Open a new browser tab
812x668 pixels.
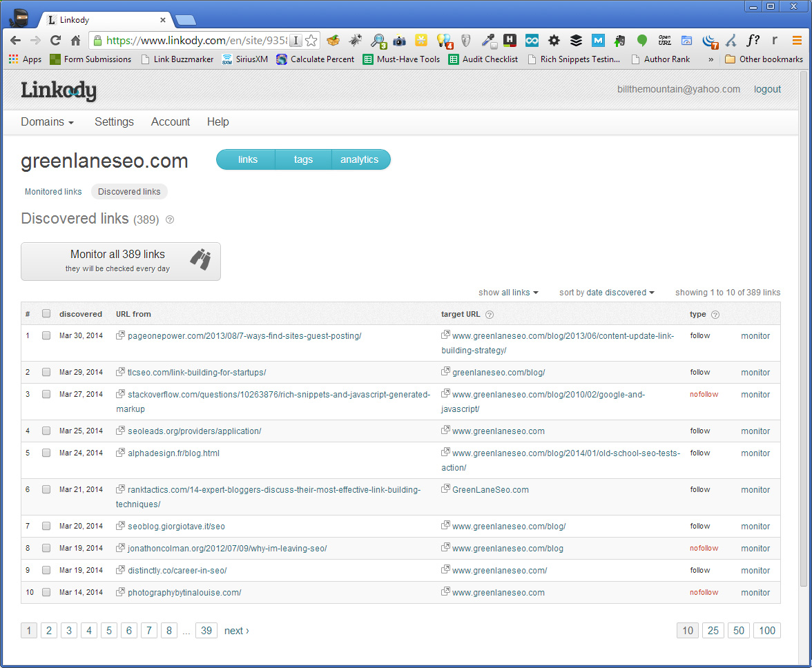pyautogui.click(x=185, y=20)
